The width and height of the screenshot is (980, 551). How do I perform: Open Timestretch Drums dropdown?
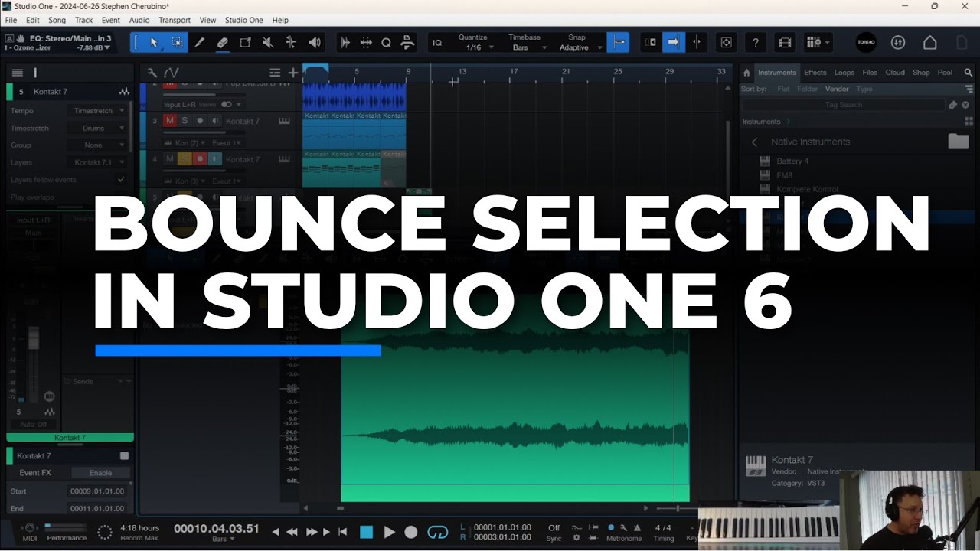(x=97, y=128)
